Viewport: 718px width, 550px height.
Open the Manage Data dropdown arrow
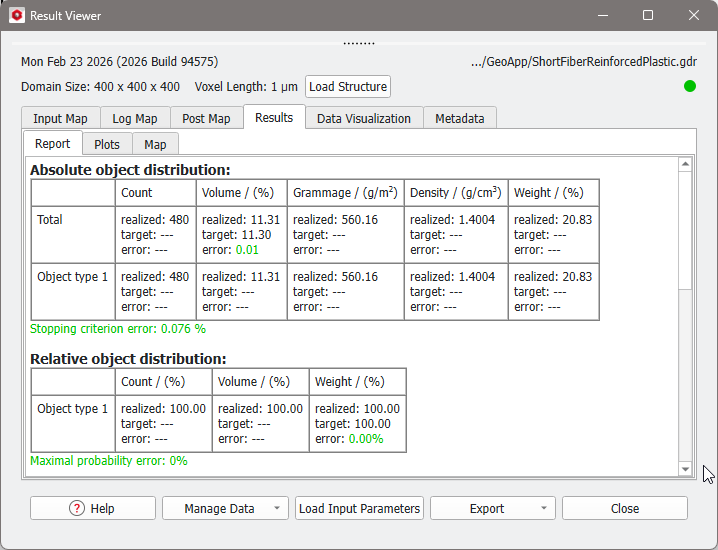[277, 508]
